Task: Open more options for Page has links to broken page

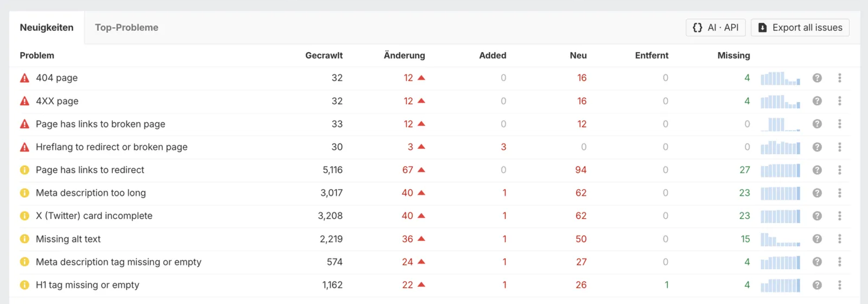Action: click(840, 124)
